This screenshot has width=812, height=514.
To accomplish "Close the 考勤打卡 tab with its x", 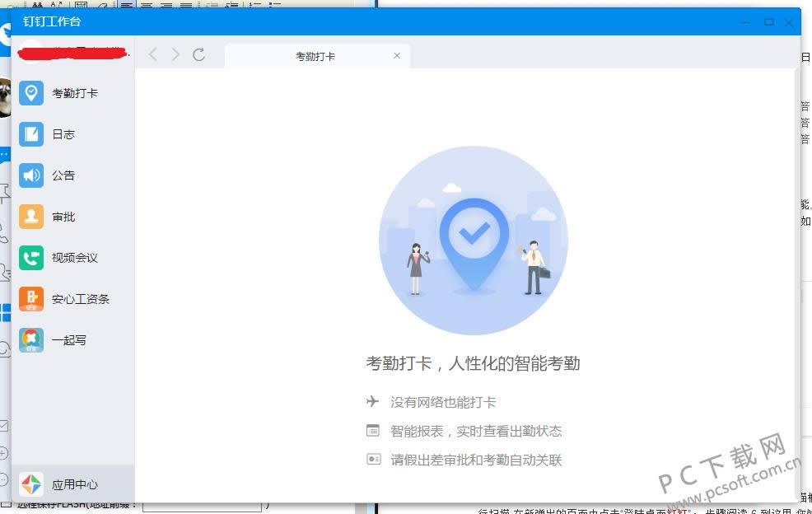I will pos(397,55).
